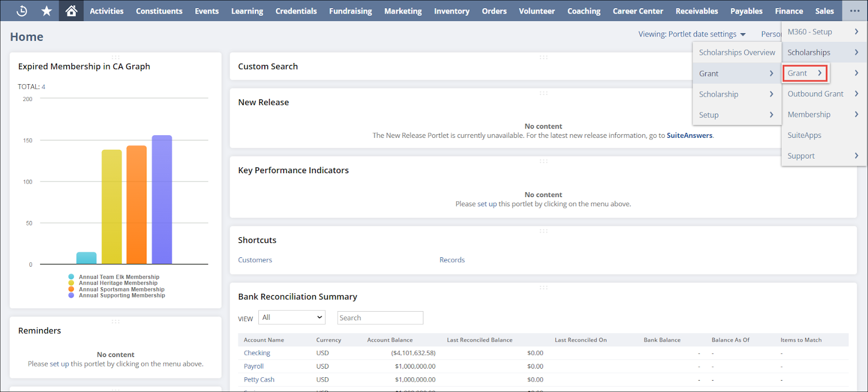Expand the Scholarship submenu arrow
Viewport: 868px width, 392px height.
coord(771,94)
